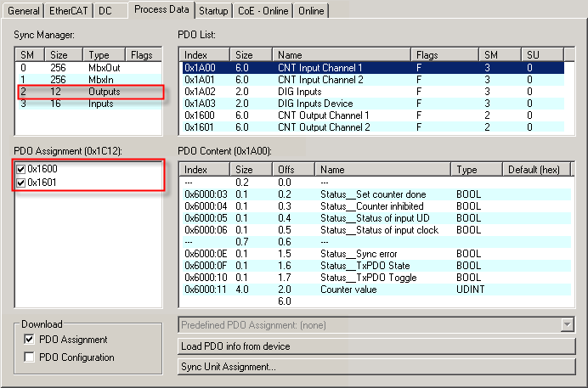Select CNT Input Channel 1 PDO row
The width and height of the screenshot is (588, 388).
point(373,68)
